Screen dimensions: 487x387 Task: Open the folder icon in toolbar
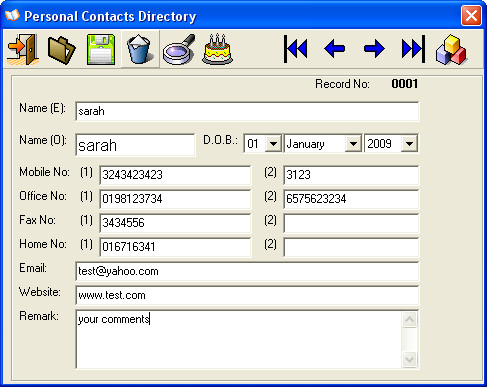62,50
